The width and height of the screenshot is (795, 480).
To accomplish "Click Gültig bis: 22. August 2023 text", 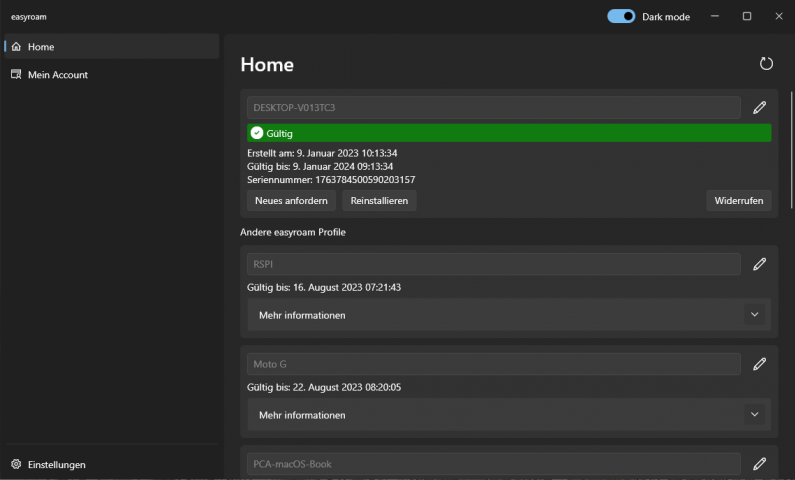I will (x=324, y=387).
